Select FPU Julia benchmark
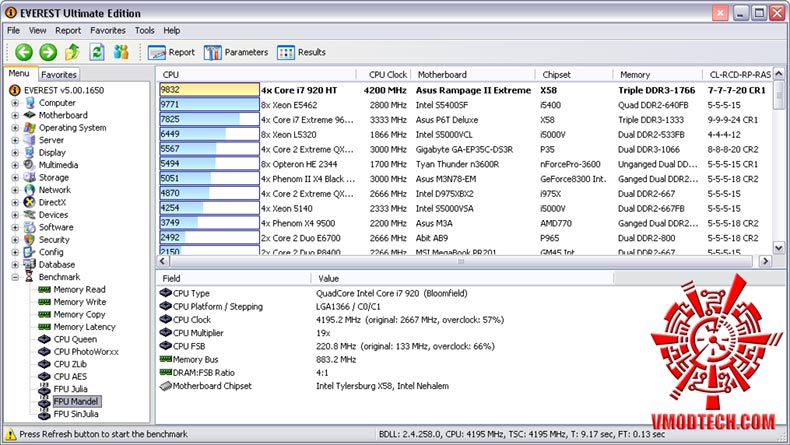This screenshot has height=445, width=790. click(71, 389)
